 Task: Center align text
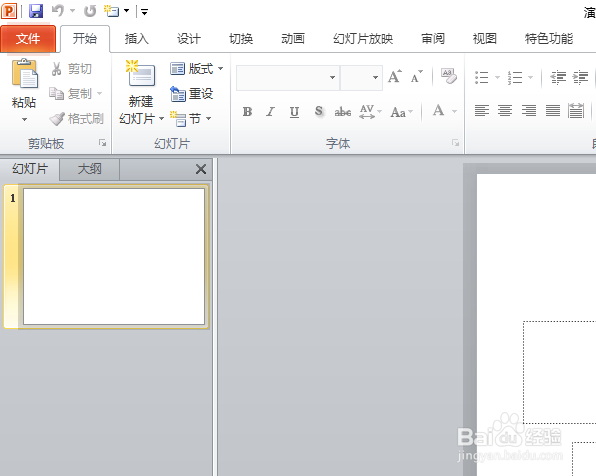[x=505, y=111]
